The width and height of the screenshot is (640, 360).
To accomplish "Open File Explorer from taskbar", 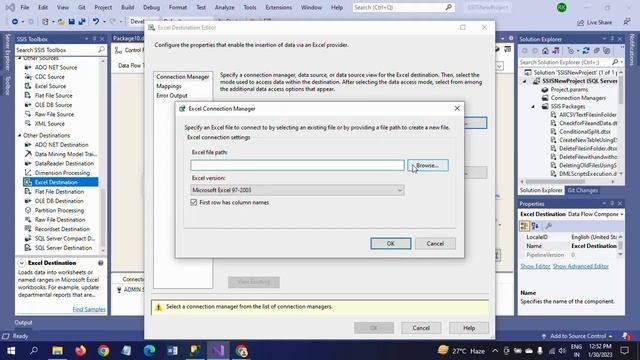I will (57, 351).
